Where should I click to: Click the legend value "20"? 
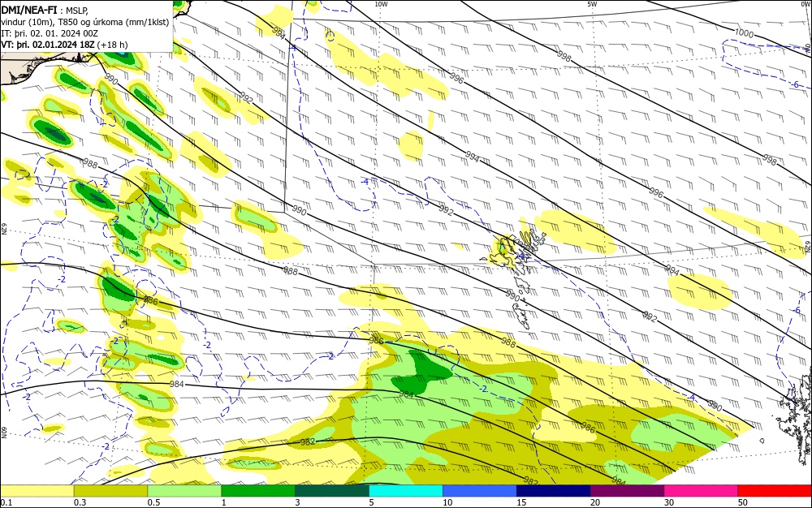tap(595, 502)
